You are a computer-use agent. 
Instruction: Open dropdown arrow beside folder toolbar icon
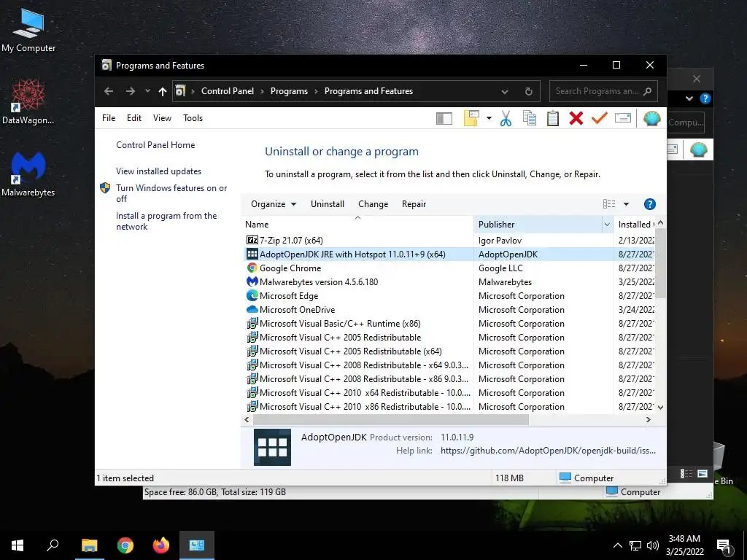[489, 118]
